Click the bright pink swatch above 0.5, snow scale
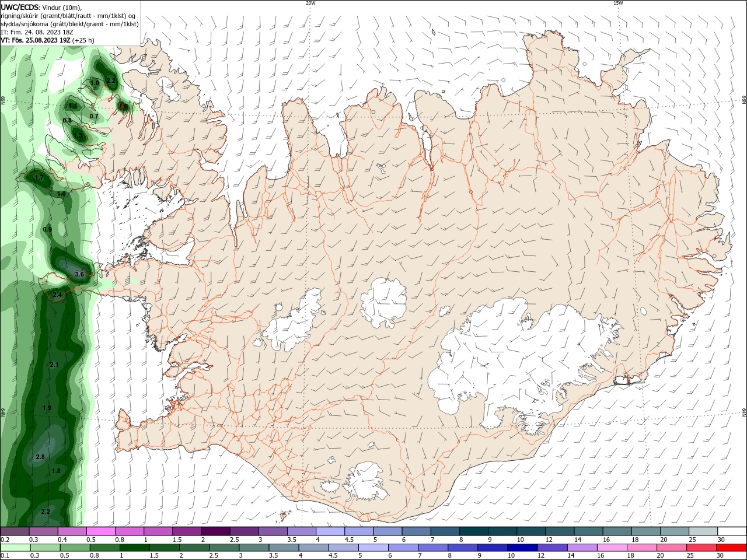 (100, 531)
